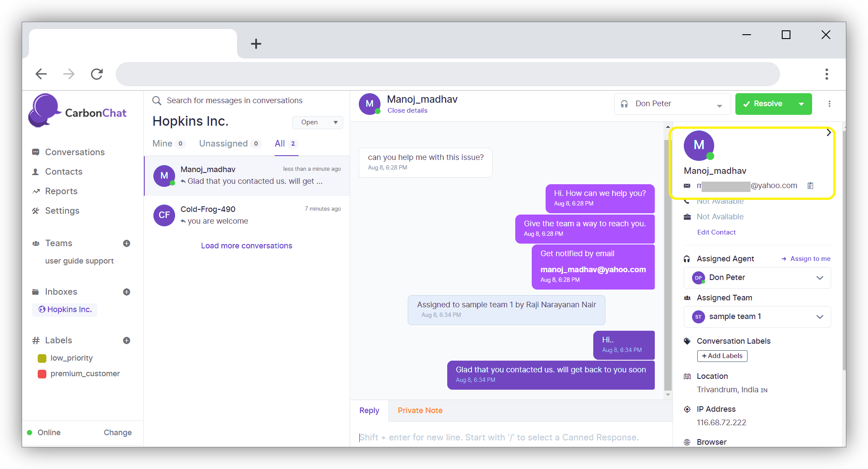Open Reports in the sidebar
Viewport: 868px width, 469px height.
(61, 191)
